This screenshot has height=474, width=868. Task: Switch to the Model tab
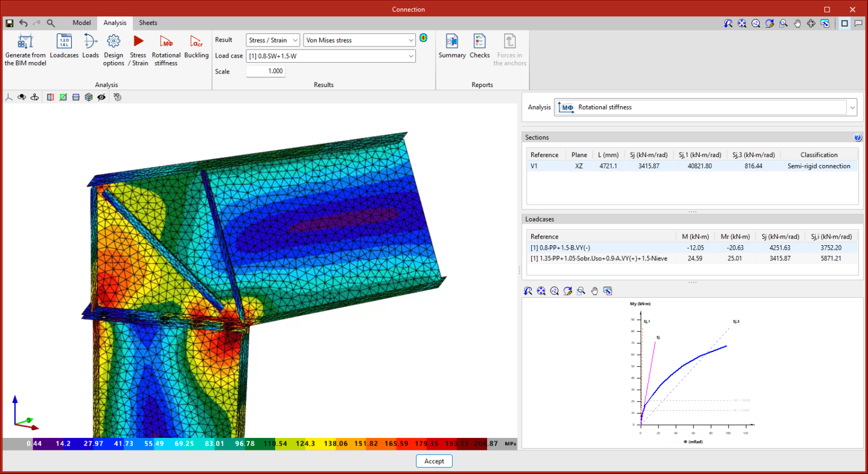click(x=82, y=23)
